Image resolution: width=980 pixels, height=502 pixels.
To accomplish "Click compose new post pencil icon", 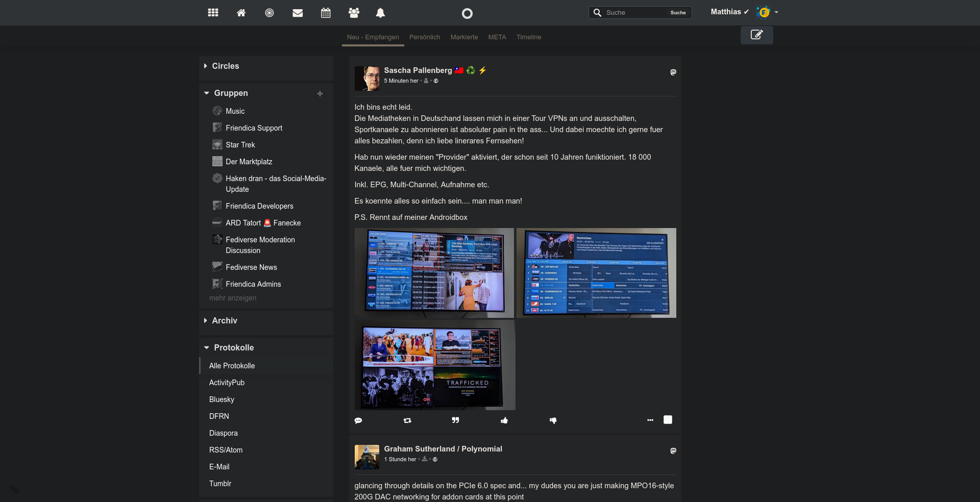I will [x=756, y=35].
